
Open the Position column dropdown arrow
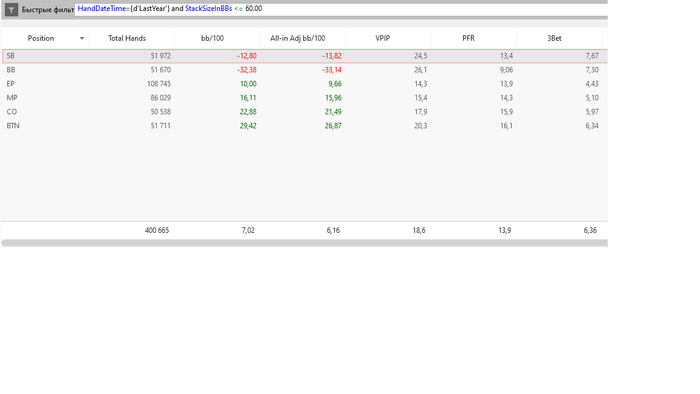click(x=82, y=38)
